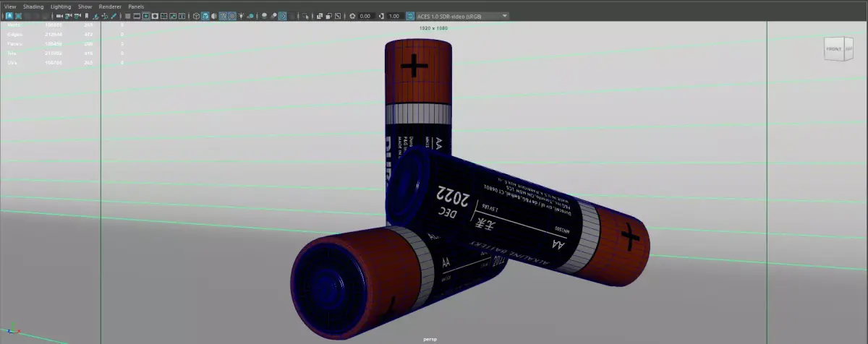The width and height of the screenshot is (868, 344).
Task: Click the Bookmarks icon
Action: coord(87,16)
